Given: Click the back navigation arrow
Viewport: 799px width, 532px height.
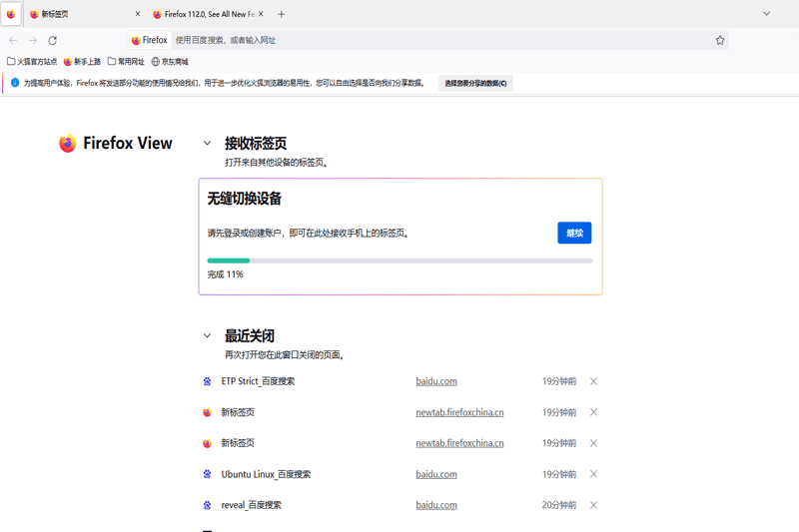Looking at the screenshot, I should tap(13, 40).
